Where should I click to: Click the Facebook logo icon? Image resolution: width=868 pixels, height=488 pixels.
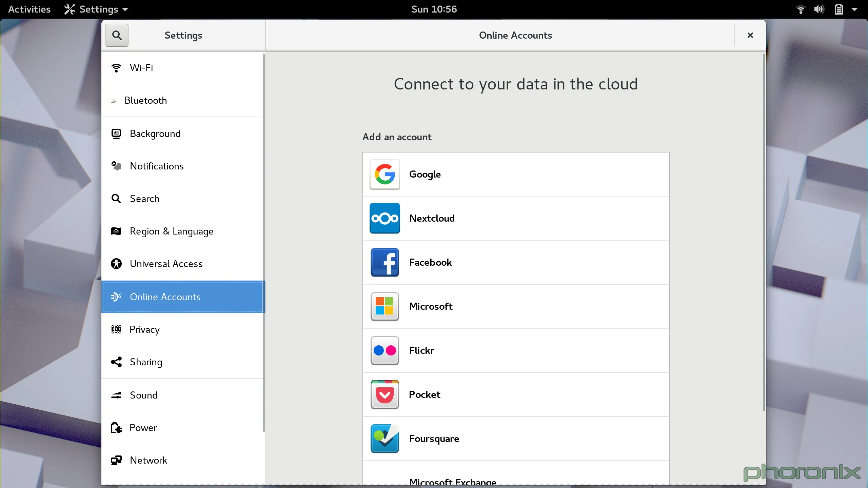pyautogui.click(x=385, y=262)
